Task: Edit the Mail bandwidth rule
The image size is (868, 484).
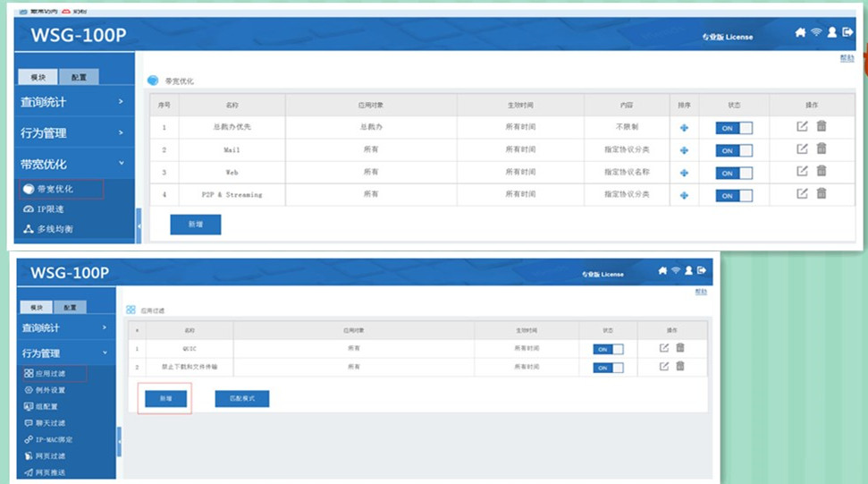Action: (x=802, y=149)
